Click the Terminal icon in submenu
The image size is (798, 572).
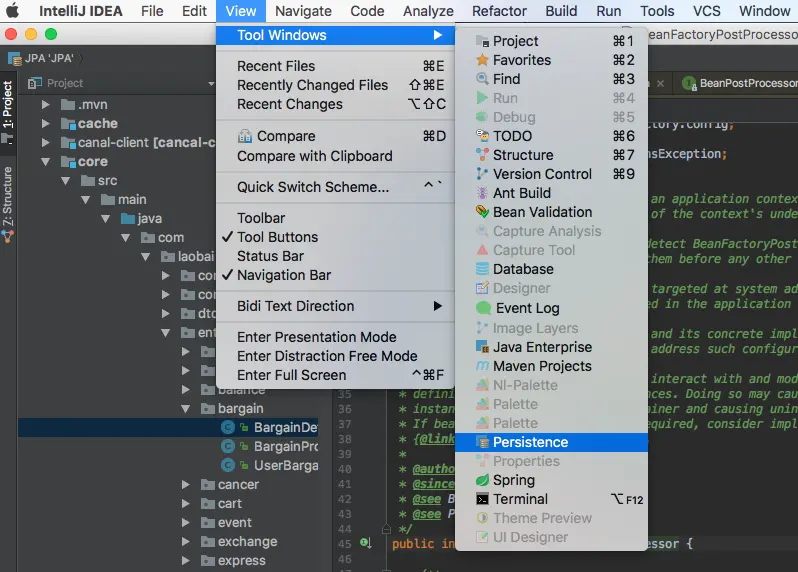click(482, 499)
